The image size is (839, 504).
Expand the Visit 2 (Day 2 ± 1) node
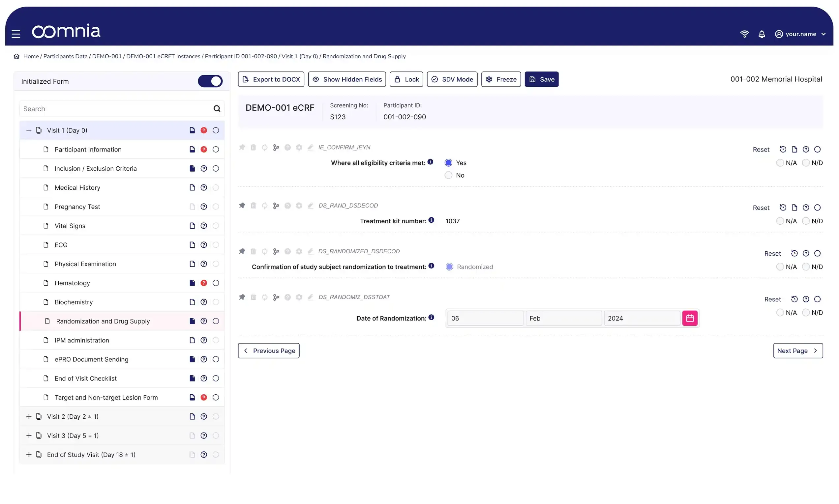pyautogui.click(x=29, y=416)
